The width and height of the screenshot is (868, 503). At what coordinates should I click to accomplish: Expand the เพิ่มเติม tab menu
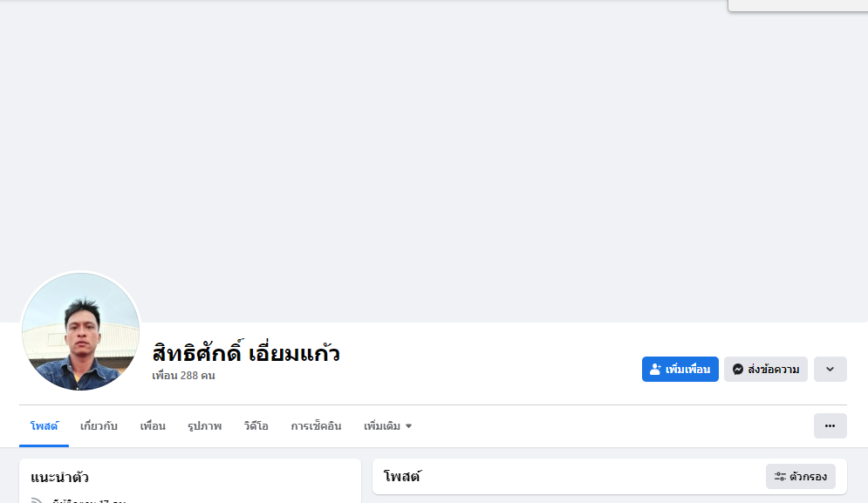pyautogui.click(x=388, y=426)
